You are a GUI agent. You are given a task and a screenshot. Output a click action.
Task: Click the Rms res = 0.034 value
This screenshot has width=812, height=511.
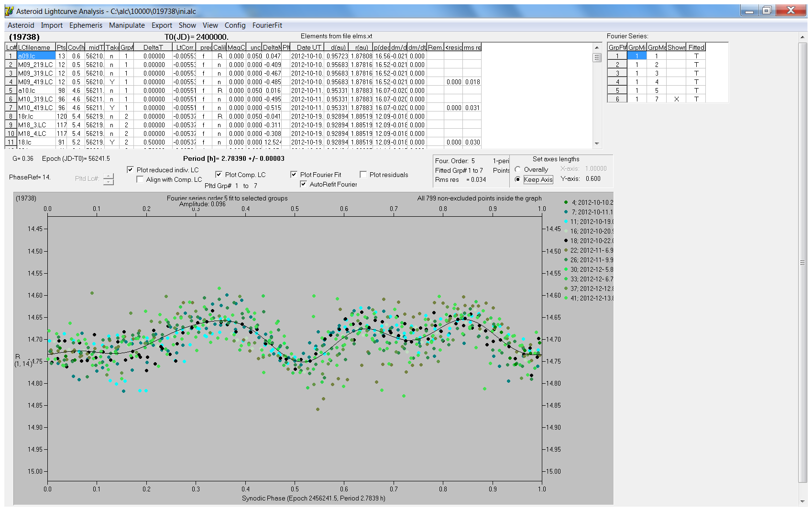pyautogui.click(x=461, y=179)
